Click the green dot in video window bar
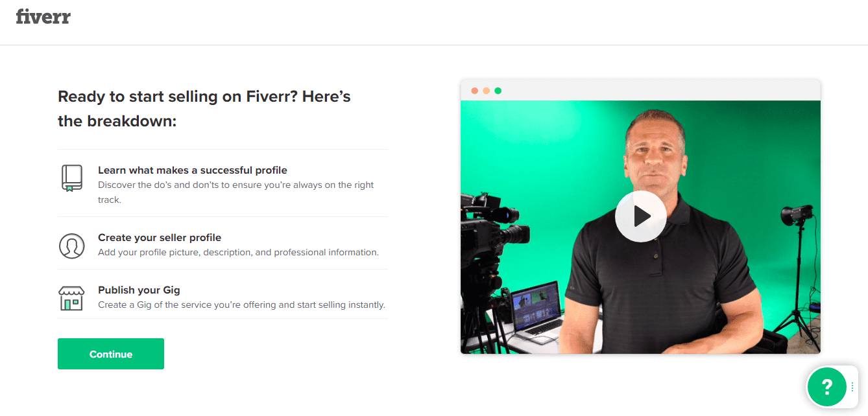 coord(498,91)
